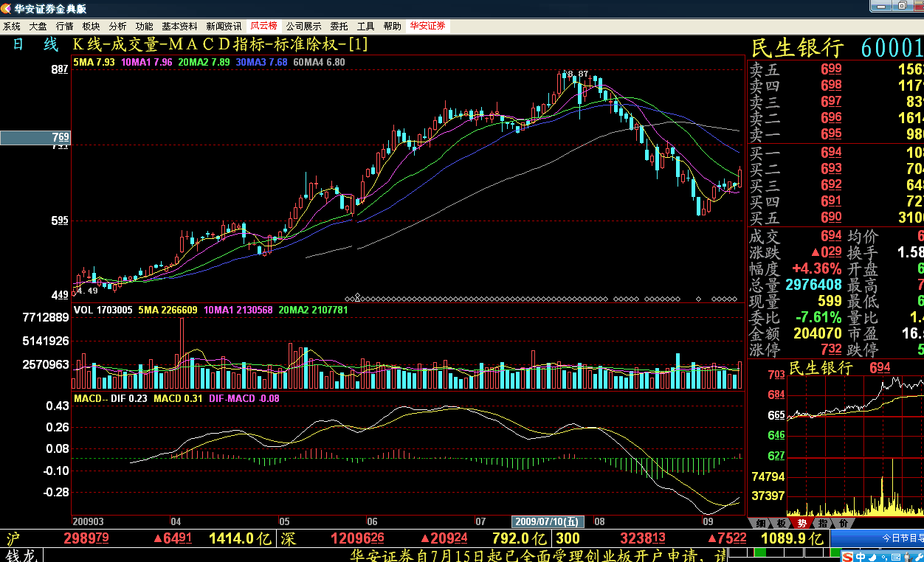Click the 总量 2976408 value
924x562 pixels.
[814, 285]
